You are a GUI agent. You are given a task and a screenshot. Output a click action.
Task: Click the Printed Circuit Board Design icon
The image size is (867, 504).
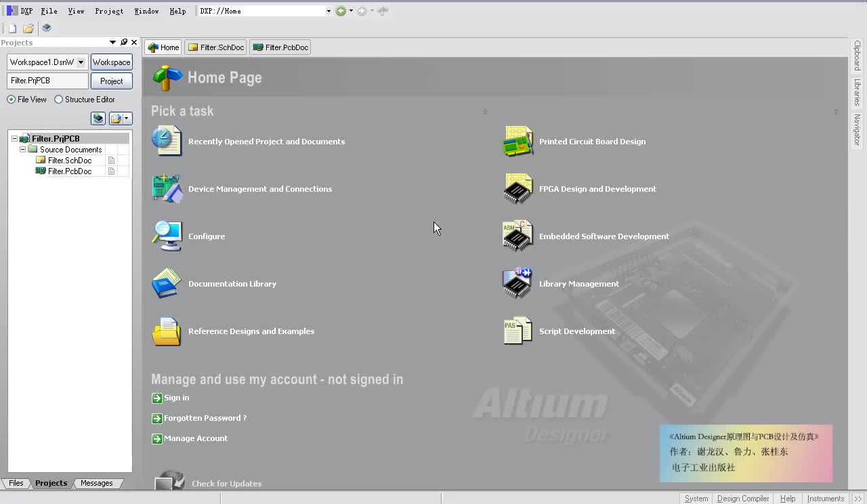coord(517,141)
